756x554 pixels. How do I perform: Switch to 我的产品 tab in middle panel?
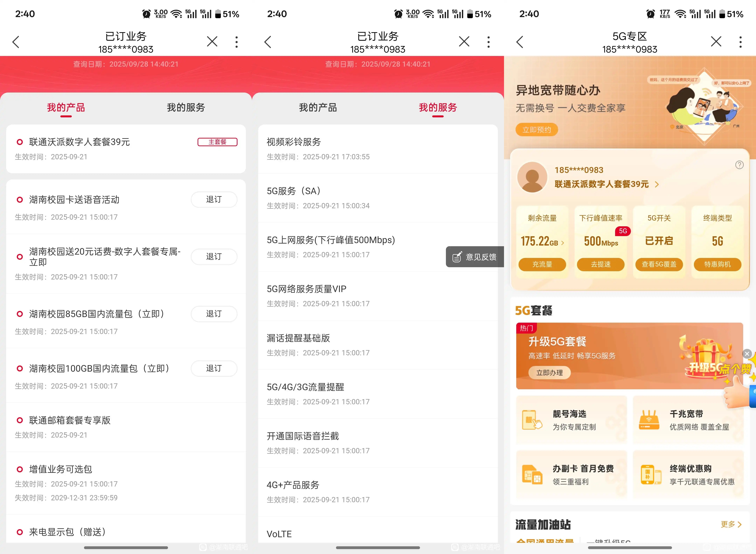point(318,107)
